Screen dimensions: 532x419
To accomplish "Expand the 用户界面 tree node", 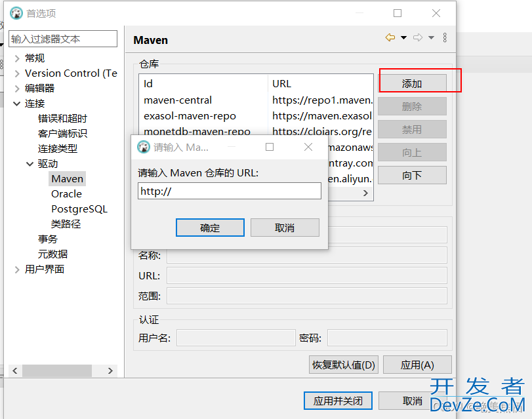I will 17,269.
